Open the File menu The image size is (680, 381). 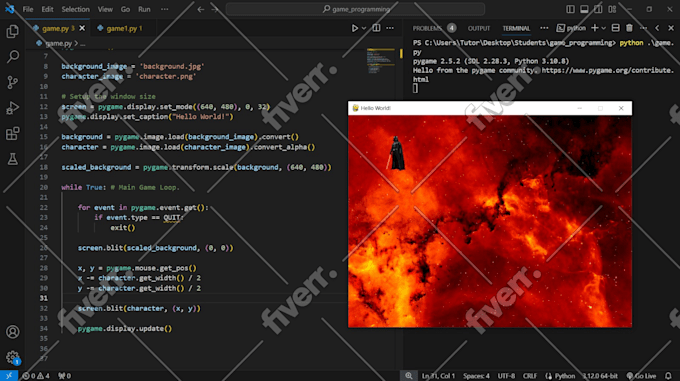[x=28, y=9]
